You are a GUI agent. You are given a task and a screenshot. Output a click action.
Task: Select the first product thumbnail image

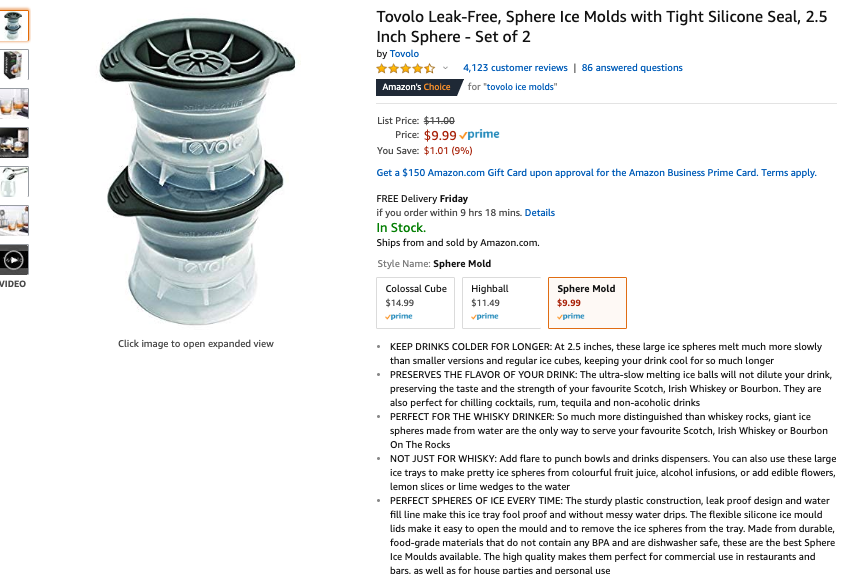click(14, 25)
